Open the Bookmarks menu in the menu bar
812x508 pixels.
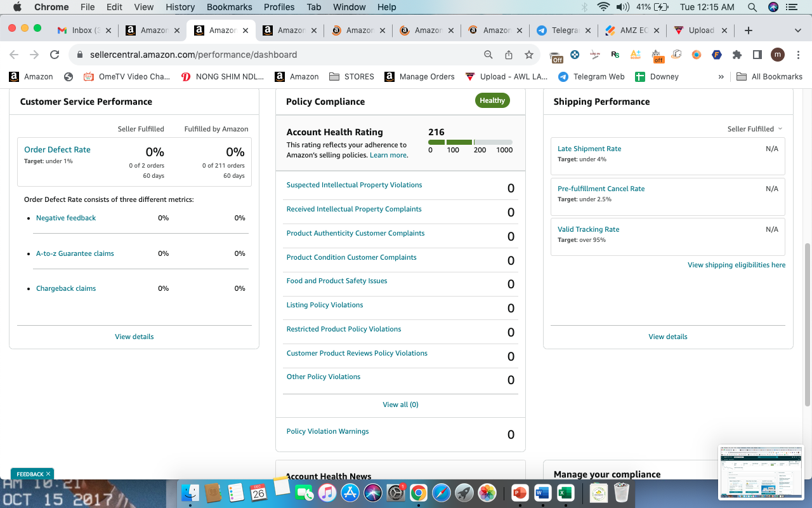click(x=229, y=7)
